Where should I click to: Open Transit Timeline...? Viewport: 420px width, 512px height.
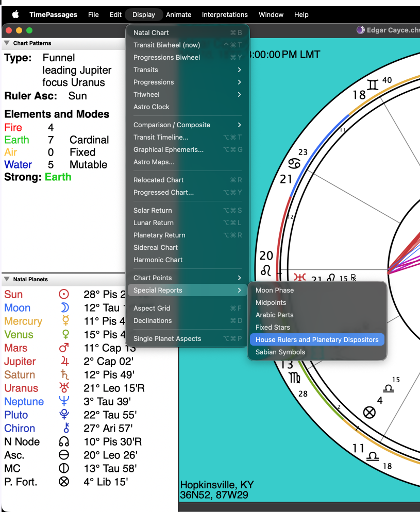(187, 138)
